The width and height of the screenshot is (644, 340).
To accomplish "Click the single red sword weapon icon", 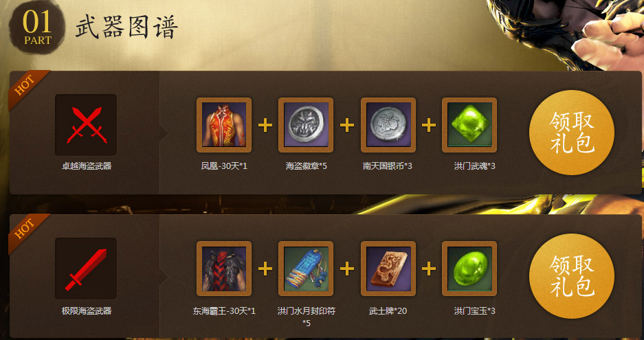I will click(x=86, y=269).
